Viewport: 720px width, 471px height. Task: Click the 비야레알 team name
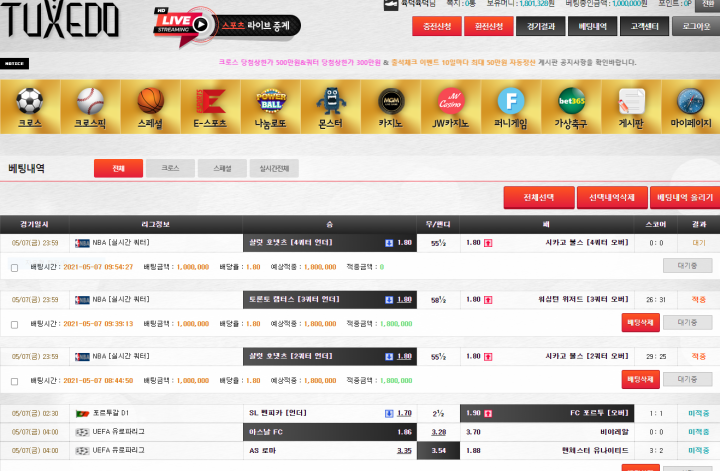614,432
